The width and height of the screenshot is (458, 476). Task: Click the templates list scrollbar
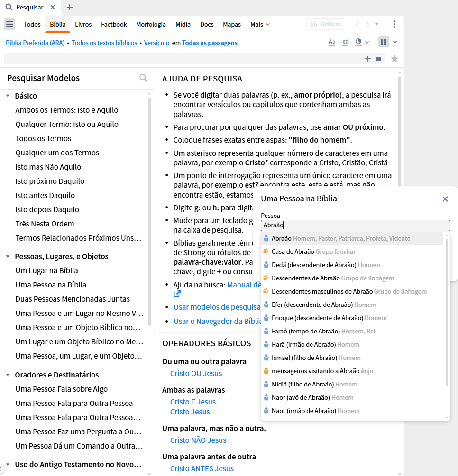149,211
